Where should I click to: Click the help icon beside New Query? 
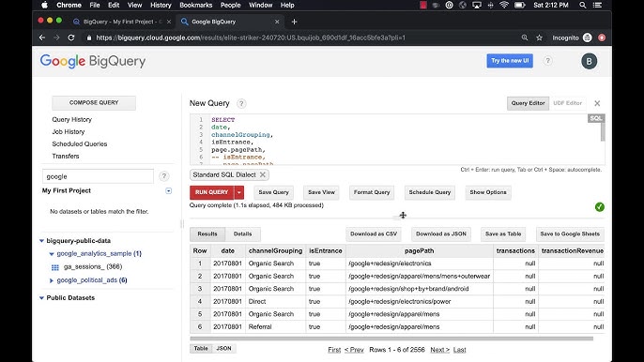tap(241, 103)
